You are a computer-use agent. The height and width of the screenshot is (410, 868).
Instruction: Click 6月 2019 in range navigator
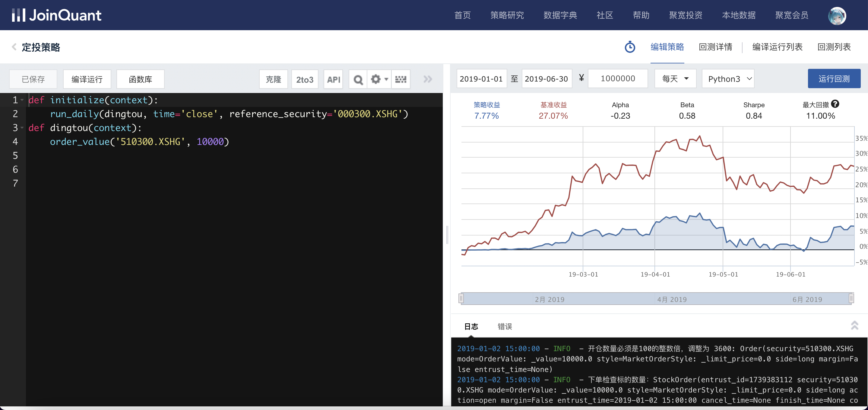(807, 299)
